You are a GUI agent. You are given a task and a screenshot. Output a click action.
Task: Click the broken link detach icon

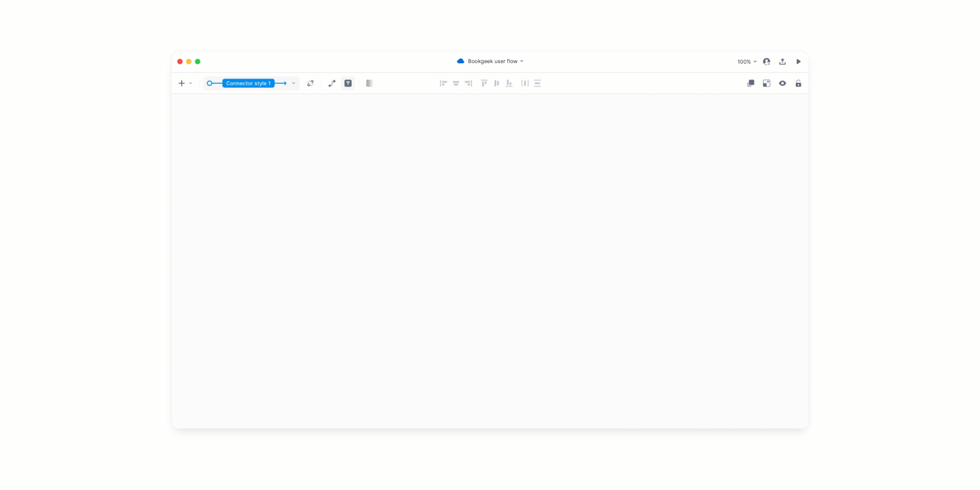coord(310,83)
